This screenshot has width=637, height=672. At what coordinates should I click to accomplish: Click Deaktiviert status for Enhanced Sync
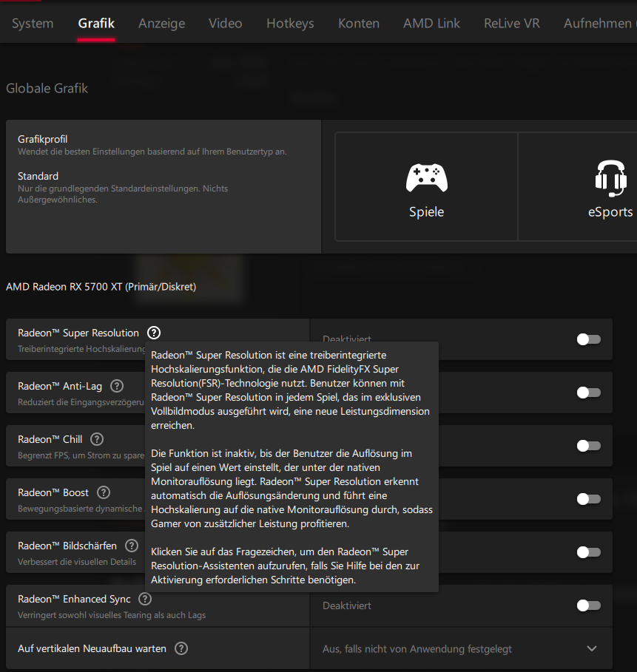click(346, 605)
